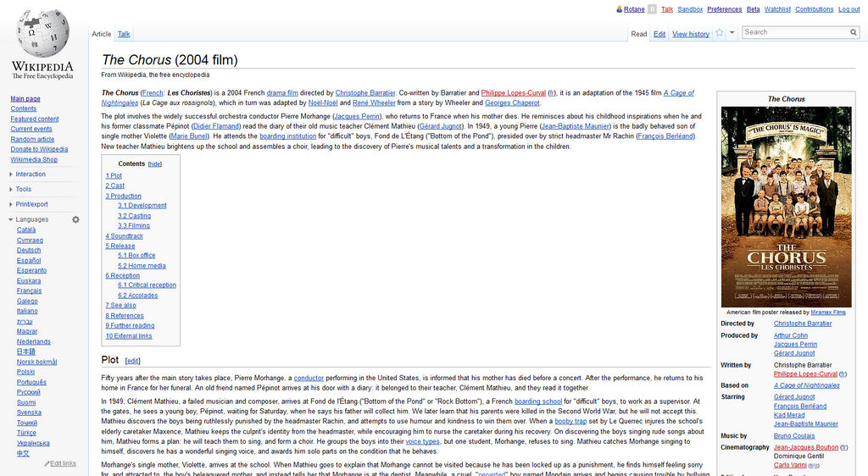Expand the Interaction sidebar section
Image resolution: width=868 pixels, height=476 pixels.
pyautogui.click(x=31, y=174)
